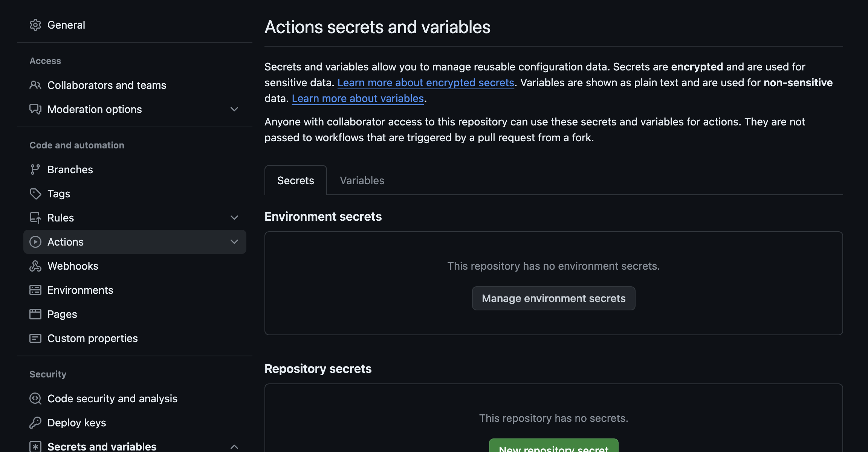Image resolution: width=868 pixels, height=452 pixels.
Task: Click the Custom properties icon
Action: click(35, 338)
